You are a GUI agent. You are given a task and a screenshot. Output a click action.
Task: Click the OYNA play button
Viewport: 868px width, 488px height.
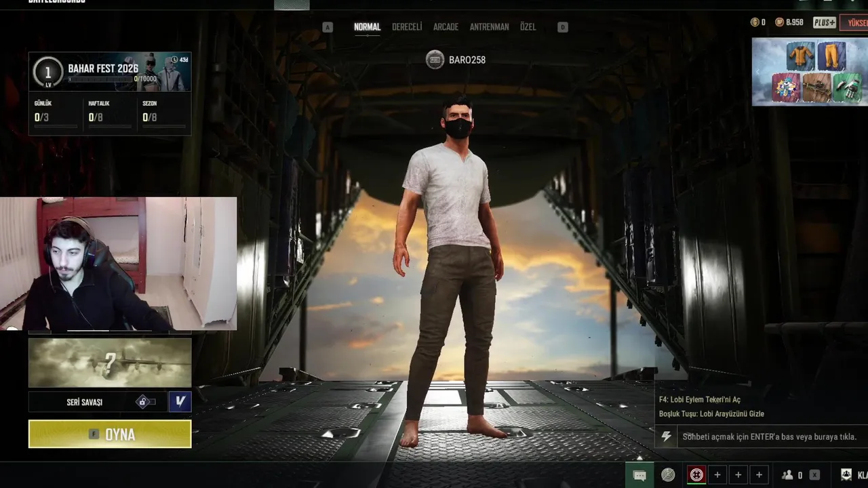[x=110, y=434]
